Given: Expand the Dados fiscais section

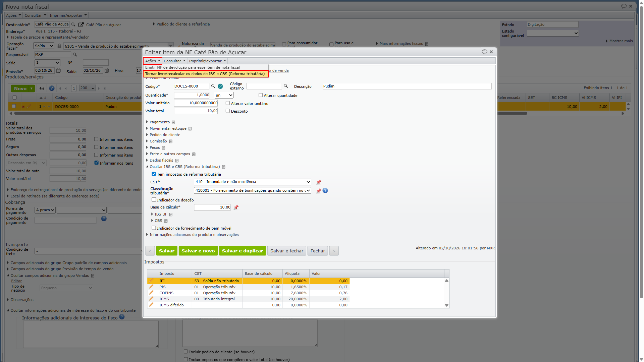Looking at the screenshot, I should point(161,160).
